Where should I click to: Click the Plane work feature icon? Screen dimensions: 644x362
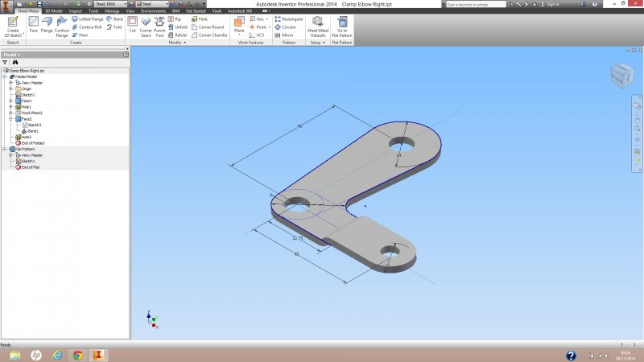(239, 25)
